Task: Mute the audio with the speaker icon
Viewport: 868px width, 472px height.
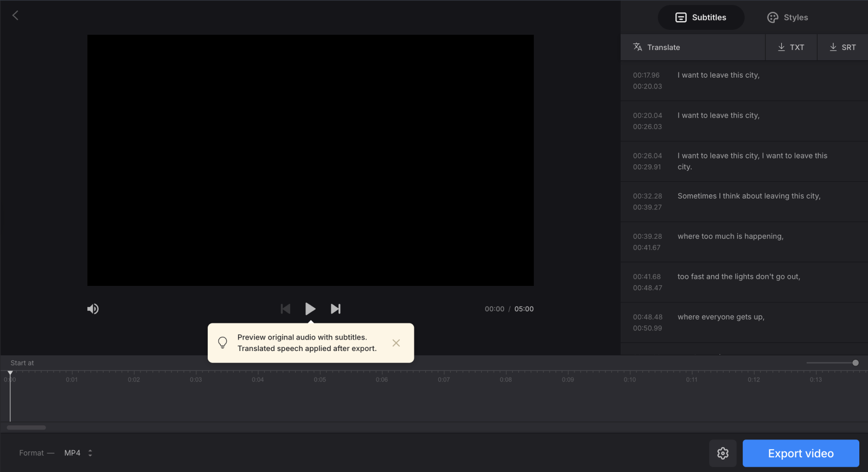Action: (x=93, y=309)
